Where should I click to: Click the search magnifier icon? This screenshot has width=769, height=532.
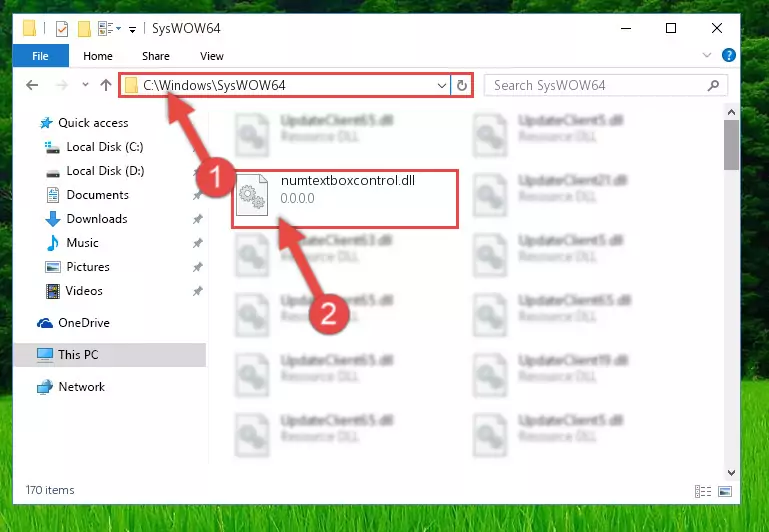pyautogui.click(x=713, y=85)
